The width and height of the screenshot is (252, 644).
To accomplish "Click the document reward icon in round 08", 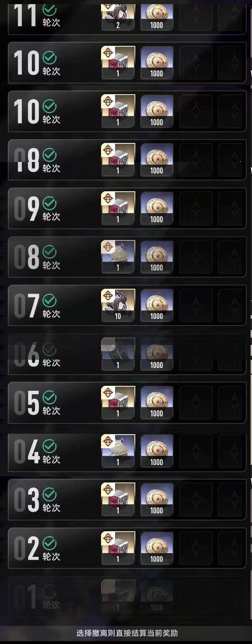I will [x=118, y=257].
